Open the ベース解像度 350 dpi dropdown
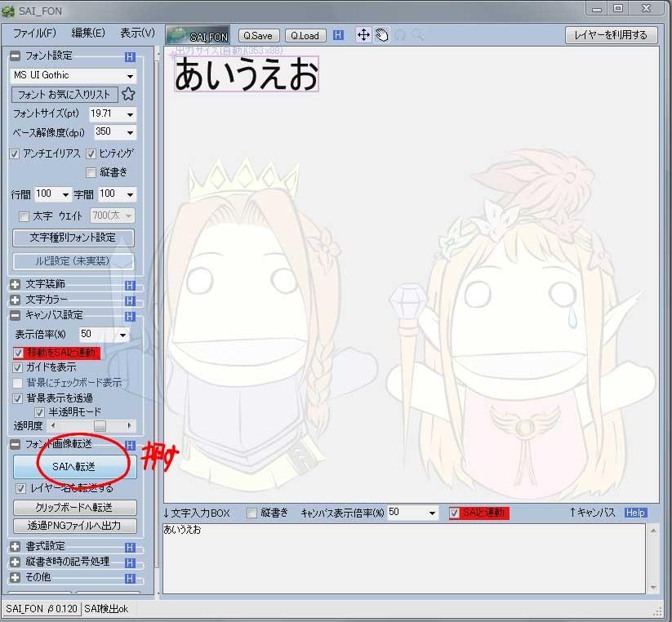The width and height of the screenshot is (672, 622). pyautogui.click(x=130, y=133)
